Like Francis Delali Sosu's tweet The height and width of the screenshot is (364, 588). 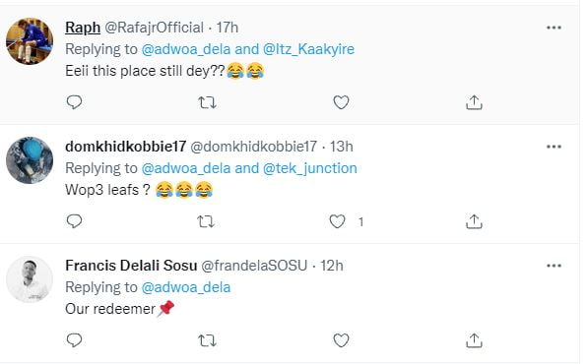tap(341, 340)
